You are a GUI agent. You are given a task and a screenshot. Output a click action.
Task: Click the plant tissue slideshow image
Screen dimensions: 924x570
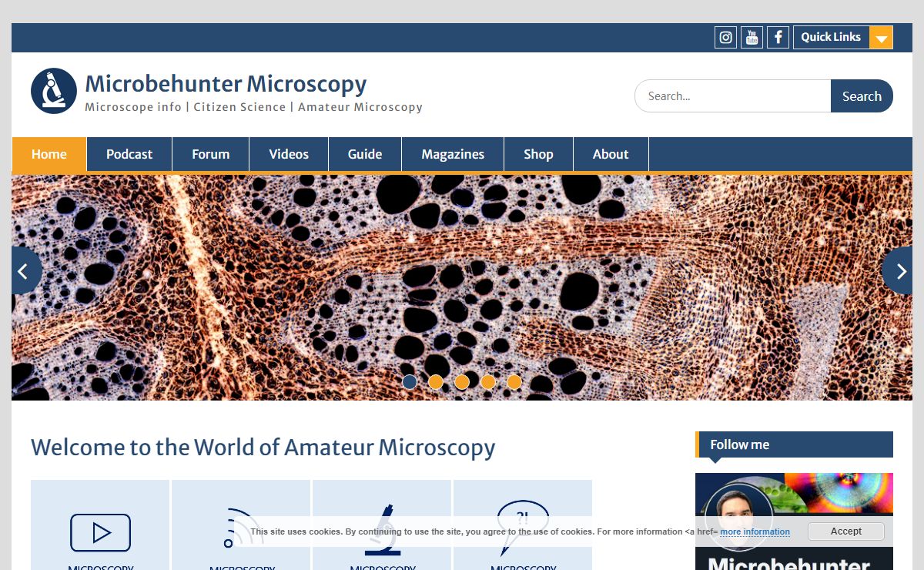[462, 287]
